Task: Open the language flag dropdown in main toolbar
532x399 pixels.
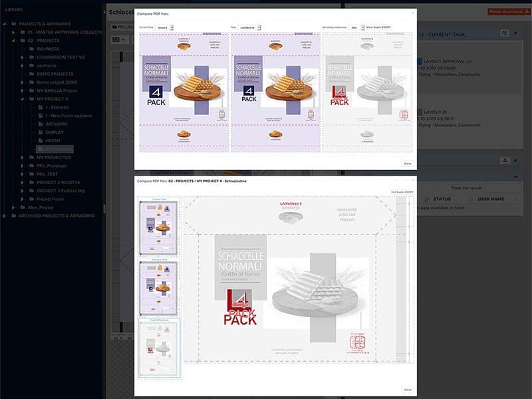Action: 119,40
